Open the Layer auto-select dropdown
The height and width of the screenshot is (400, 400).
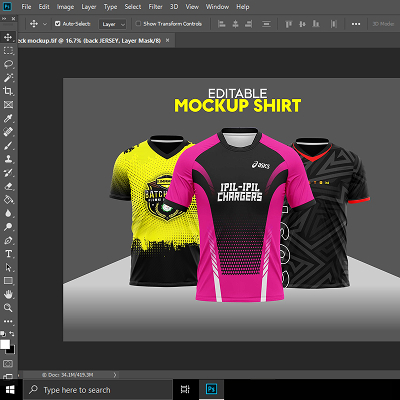pos(112,24)
